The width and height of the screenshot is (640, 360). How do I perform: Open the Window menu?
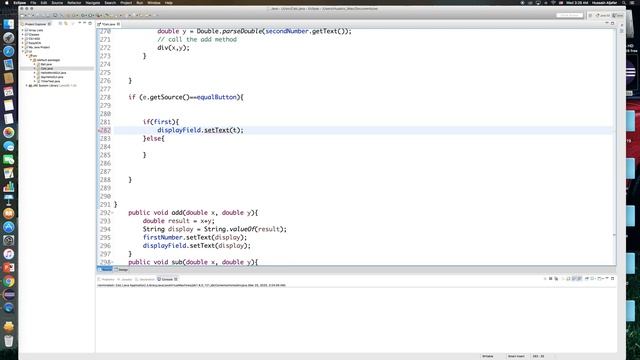pos(154,3)
